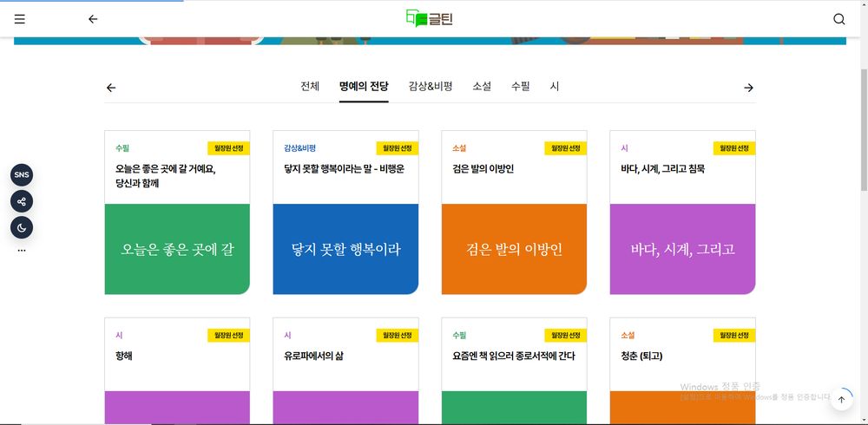Switch to the 소설 tab
The width and height of the screenshot is (868, 425).
(x=482, y=87)
